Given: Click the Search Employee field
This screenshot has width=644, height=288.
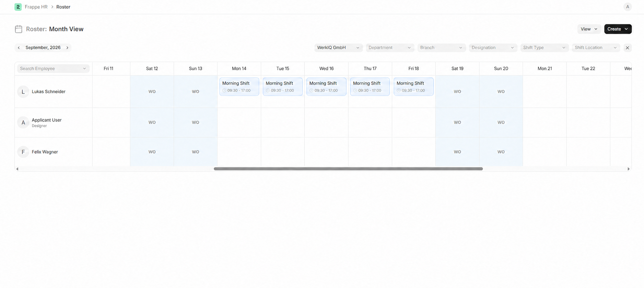Looking at the screenshot, I should point(53,69).
